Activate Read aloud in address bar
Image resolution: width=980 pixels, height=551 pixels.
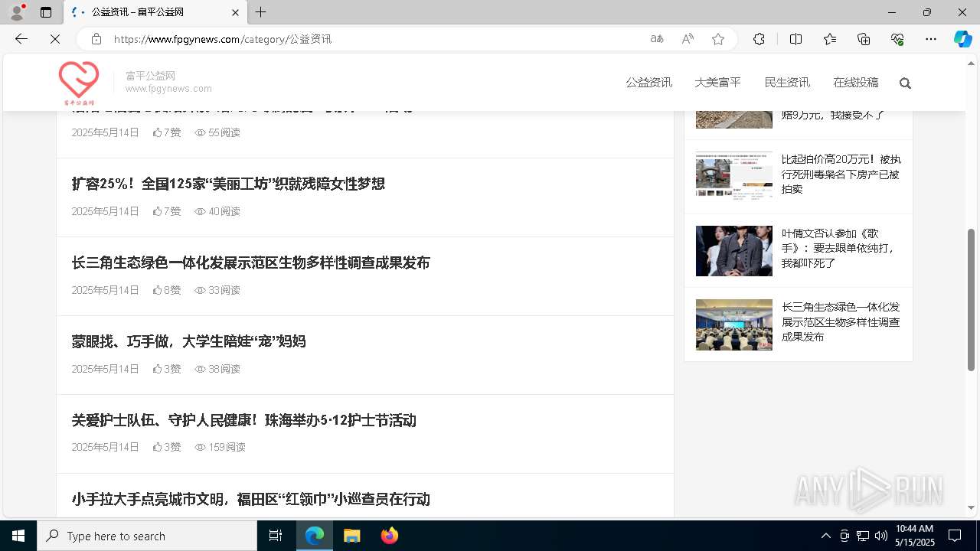click(688, 39)
